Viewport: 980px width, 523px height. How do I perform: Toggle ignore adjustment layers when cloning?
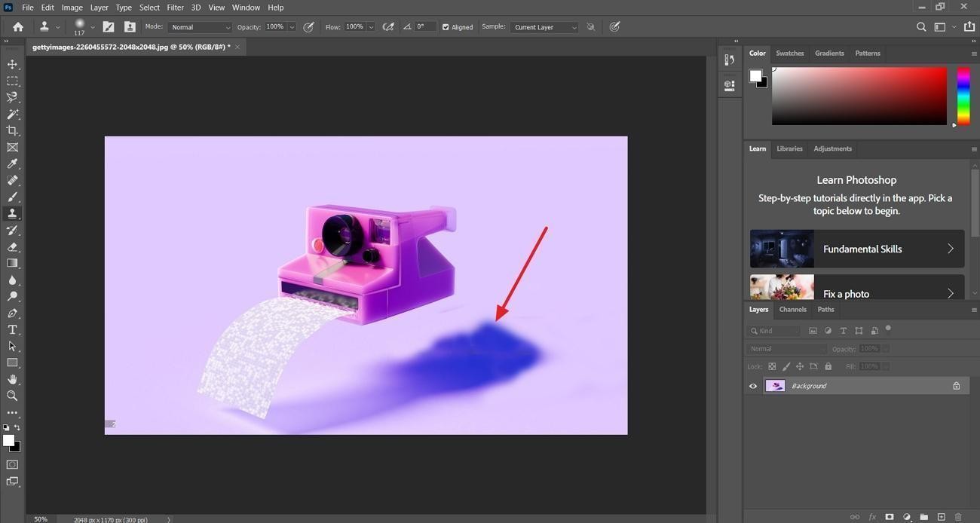click(591, 26)
